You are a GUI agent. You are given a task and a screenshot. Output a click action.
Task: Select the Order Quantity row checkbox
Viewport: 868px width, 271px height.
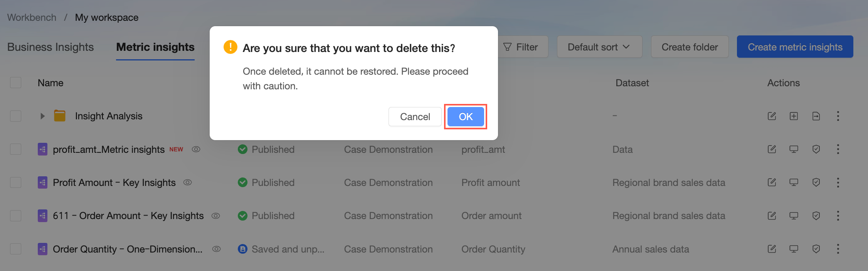[15, 249]
